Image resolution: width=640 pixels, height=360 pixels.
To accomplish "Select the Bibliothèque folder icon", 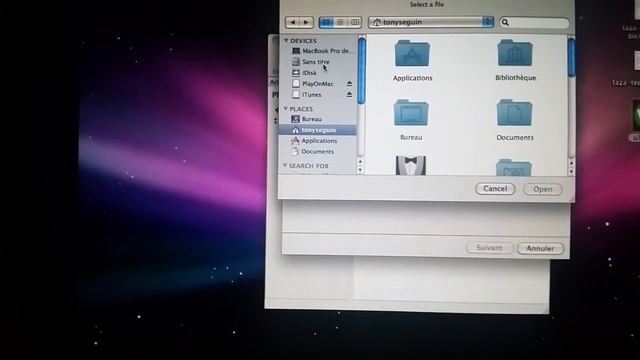I will [515, 53].
